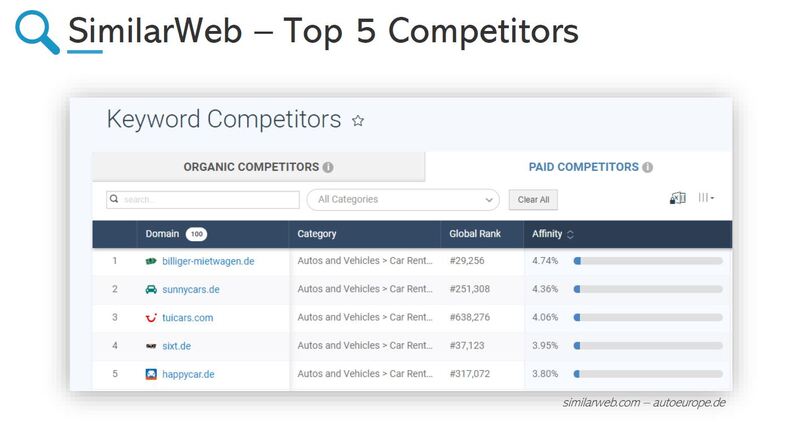Click the Affinity column header label
This screenshot has width=800, height=425.
tap(547, 234)
